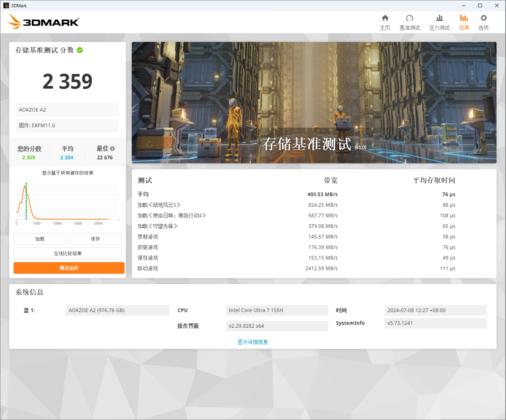Click the 加載《守望先锋》 test row

[297, 226]
